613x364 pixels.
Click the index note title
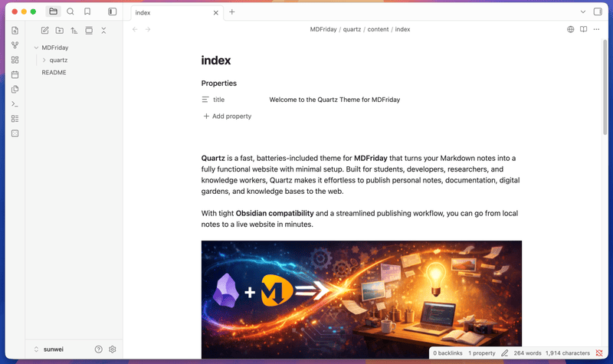pos(216,61)
